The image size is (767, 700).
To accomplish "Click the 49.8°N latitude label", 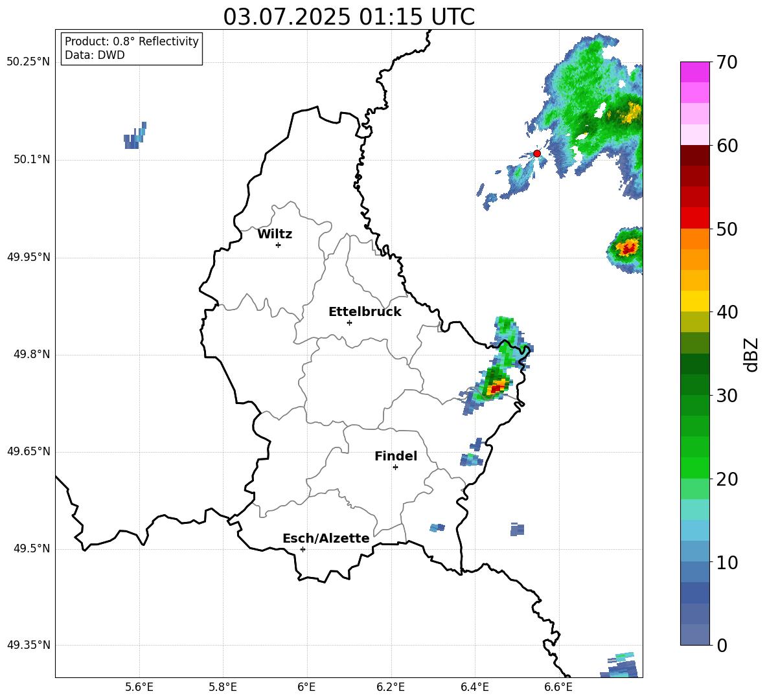I will click(x=32, y=354).
